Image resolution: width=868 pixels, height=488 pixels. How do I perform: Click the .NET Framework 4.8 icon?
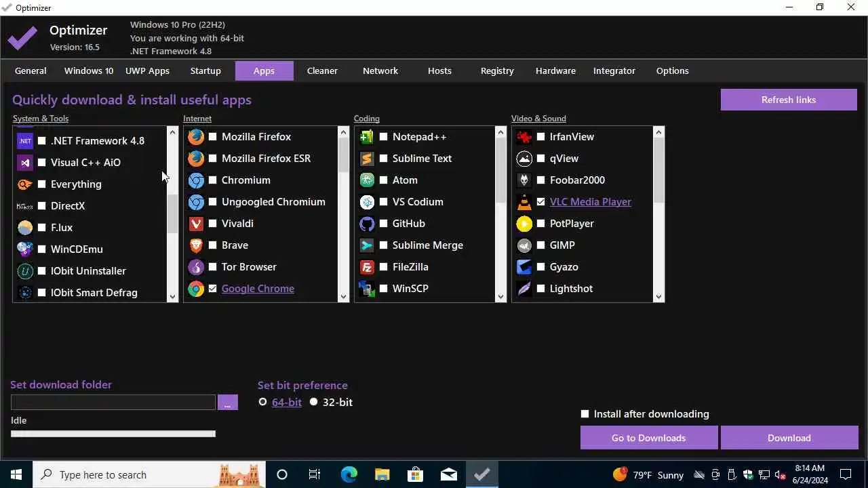click(25, 141)
